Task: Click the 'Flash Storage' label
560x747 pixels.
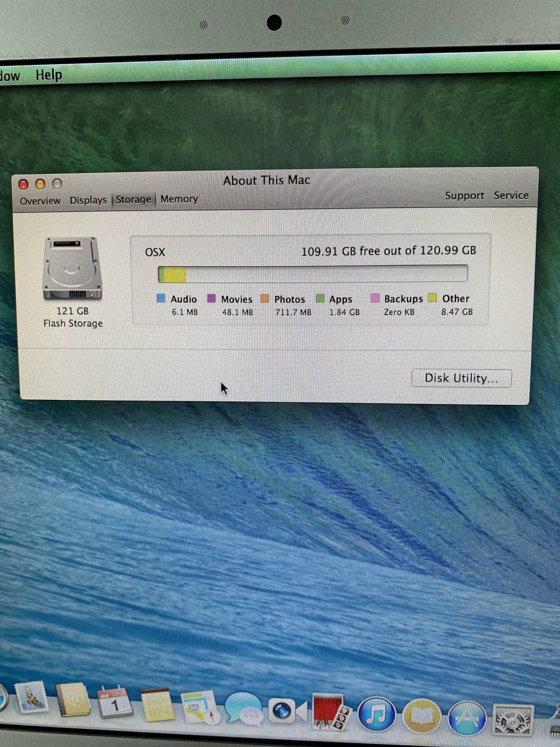Action: [x=73, y=323]
